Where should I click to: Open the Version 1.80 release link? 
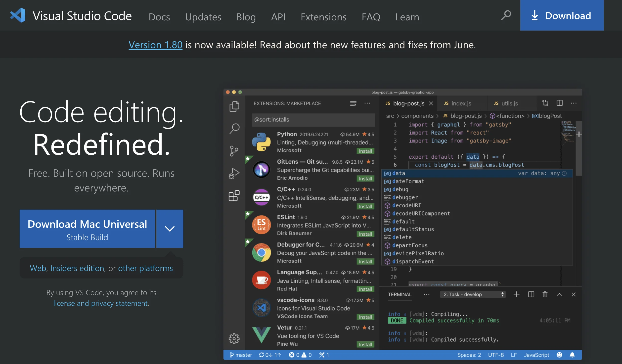click(x=155, y=45)
